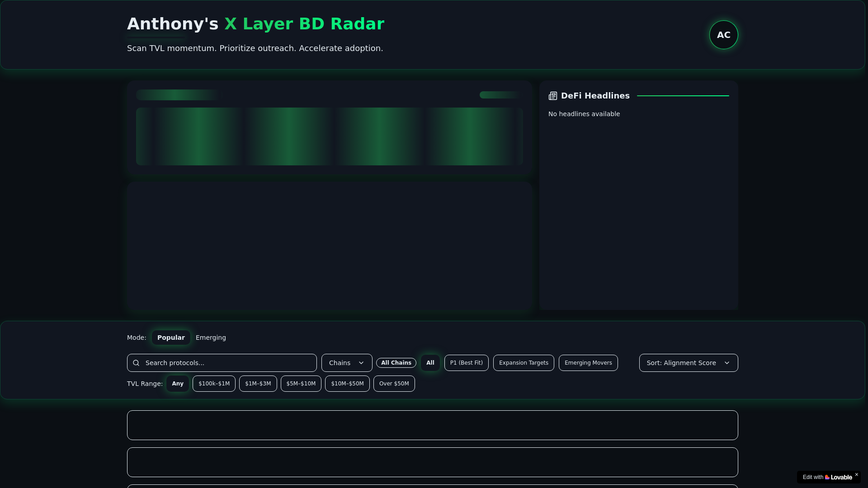Screen dimensions: 868x488
Task: Set TVL Range to Any
Action: (x=178, y=384)
